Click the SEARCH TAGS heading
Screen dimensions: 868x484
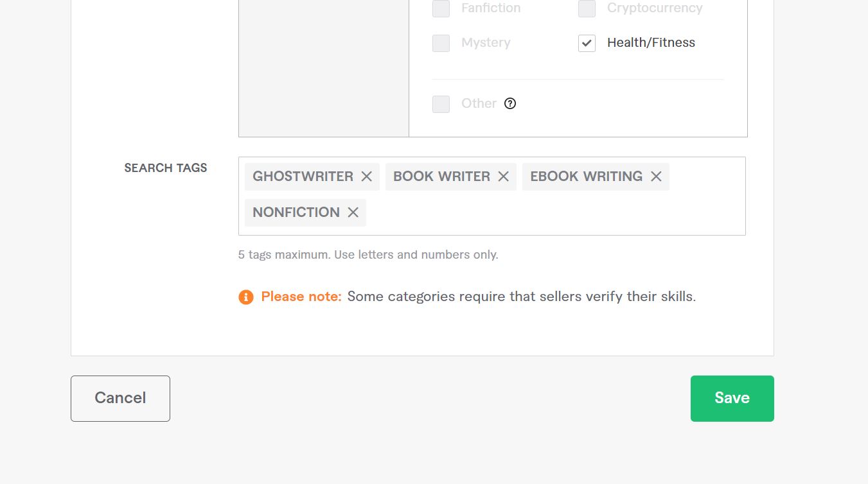pos(166,168)
